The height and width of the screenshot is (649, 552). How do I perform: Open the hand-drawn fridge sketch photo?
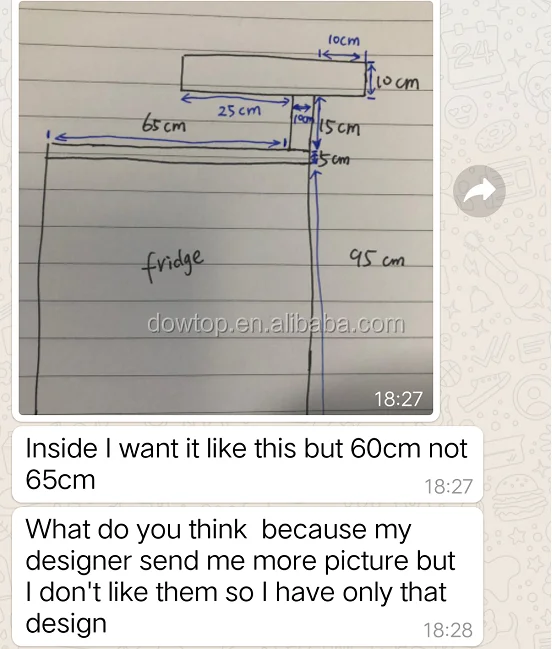226,208
